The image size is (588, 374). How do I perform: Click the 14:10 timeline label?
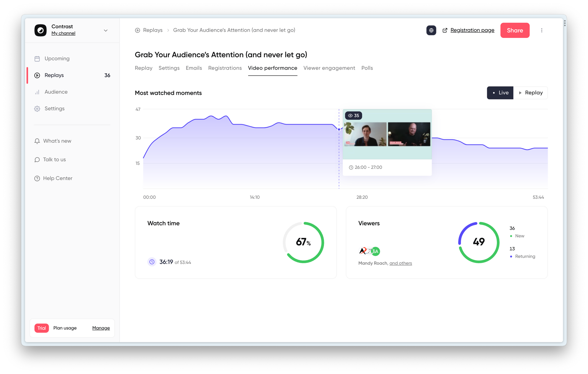[x=255, y=197]
